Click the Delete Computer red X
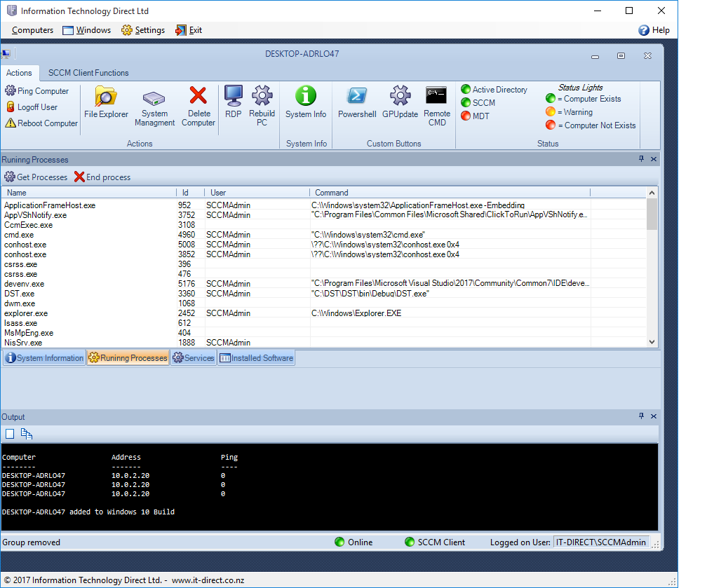707x588 pixels. (x=198, y=96)
